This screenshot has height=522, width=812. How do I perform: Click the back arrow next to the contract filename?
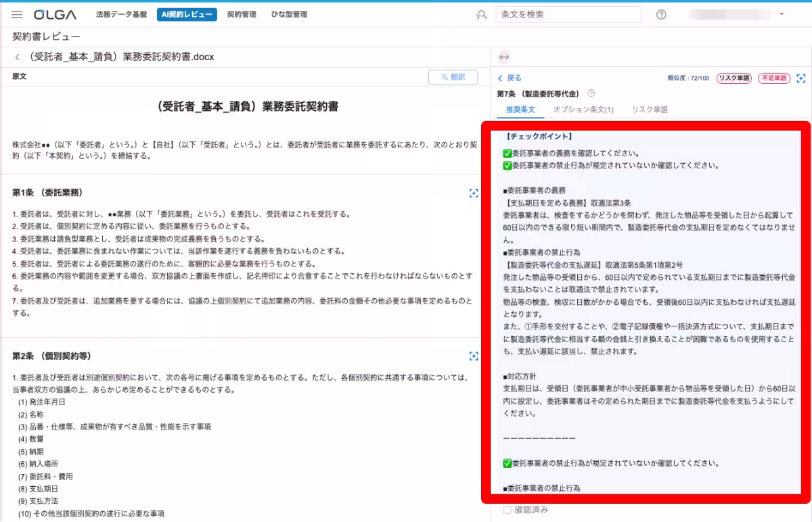[x=17, y=57]
